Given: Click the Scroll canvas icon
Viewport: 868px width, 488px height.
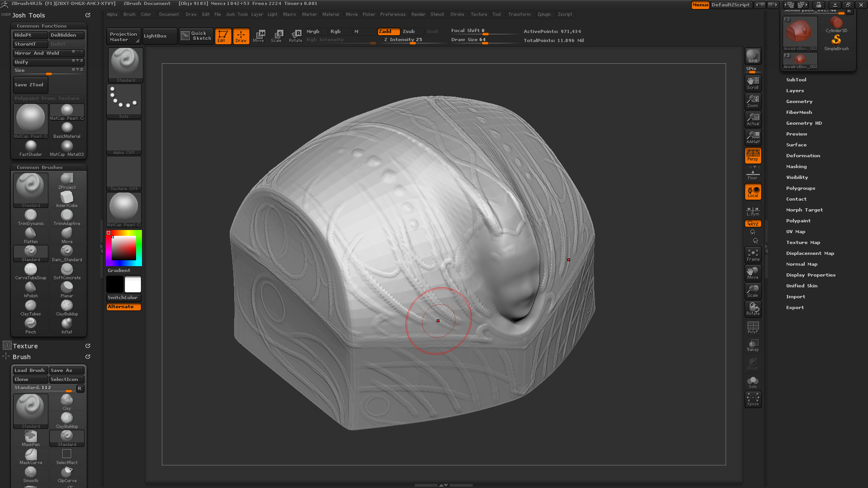Looking at the screenshot, I should [753, 83].
